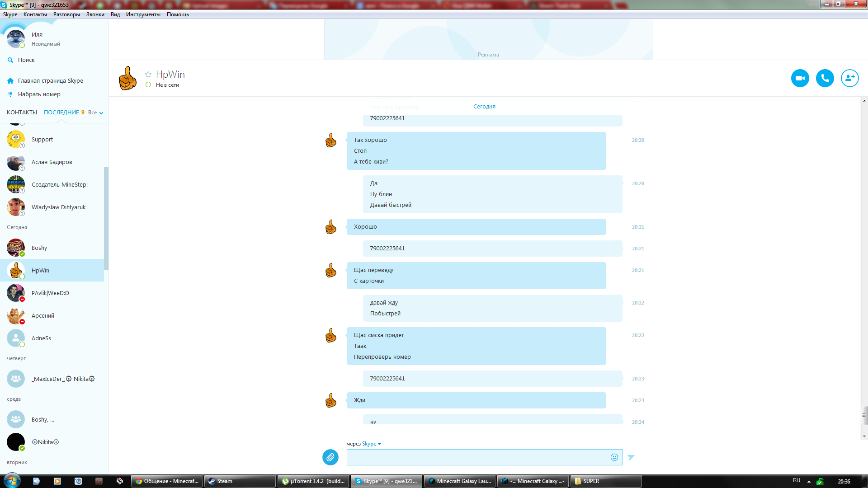Click the paperclip attach file button
The image size is (868, 488).
pos(330,457)
